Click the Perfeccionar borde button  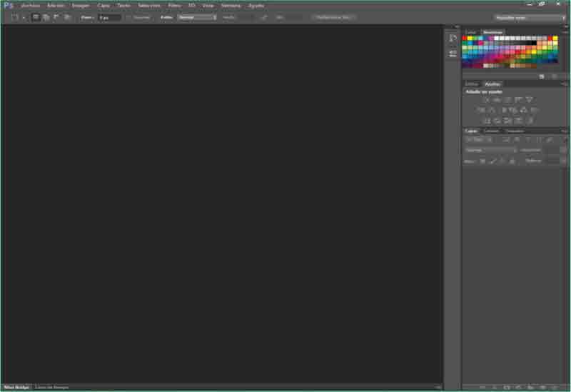[334, 16]
